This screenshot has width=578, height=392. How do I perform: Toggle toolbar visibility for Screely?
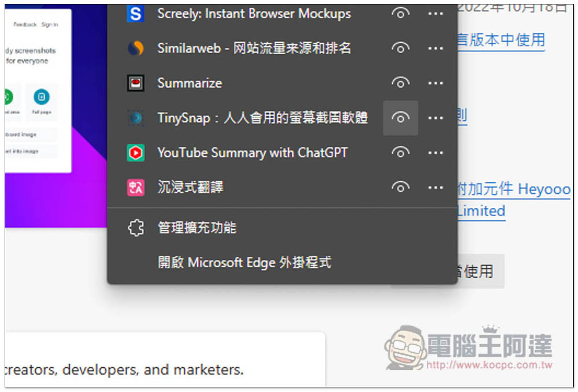pos(401,14)
